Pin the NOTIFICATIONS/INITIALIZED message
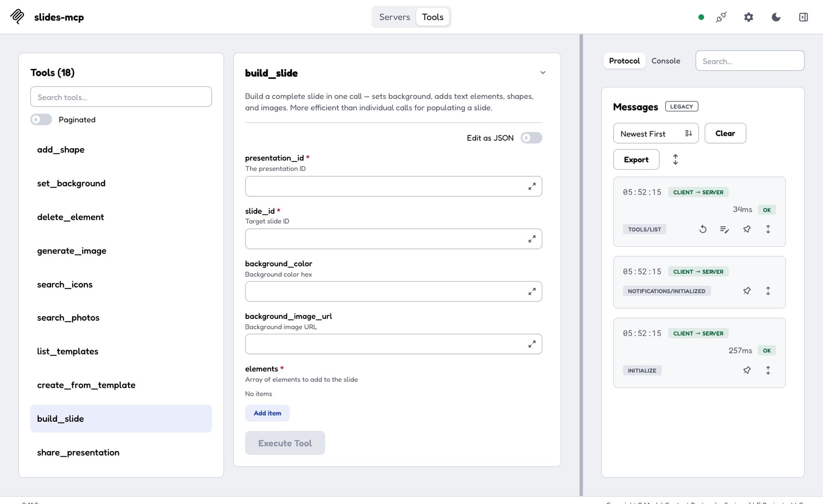The width and height of the screenshot is (823, 504). coord(747,291)
